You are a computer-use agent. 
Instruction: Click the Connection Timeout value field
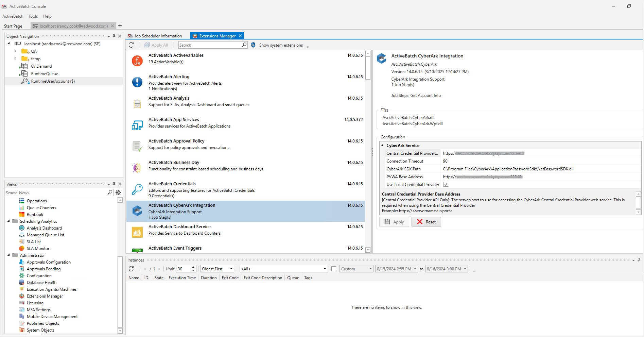(540, 161)
